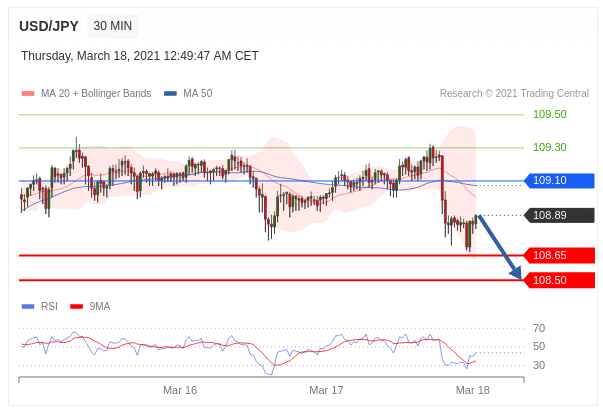Click the Mar 17 date axis label
The image size is (603, 409).
[x=326, y=391]
